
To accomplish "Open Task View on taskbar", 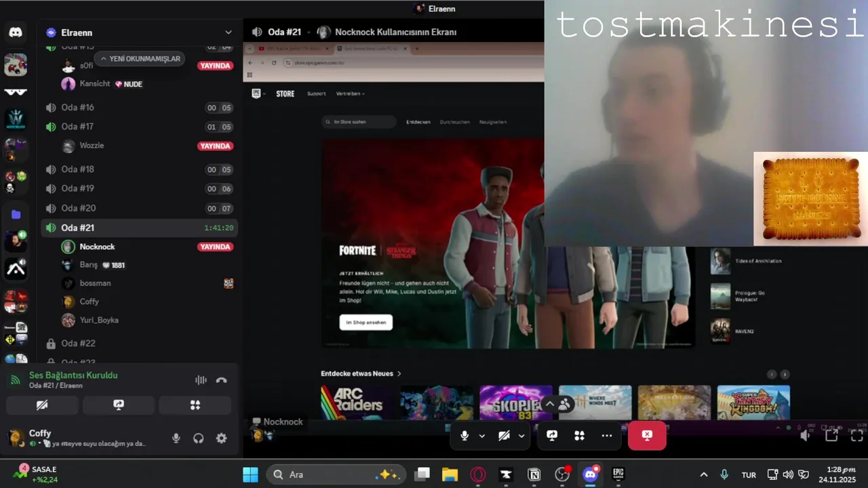I will click(x=422, y=474).
